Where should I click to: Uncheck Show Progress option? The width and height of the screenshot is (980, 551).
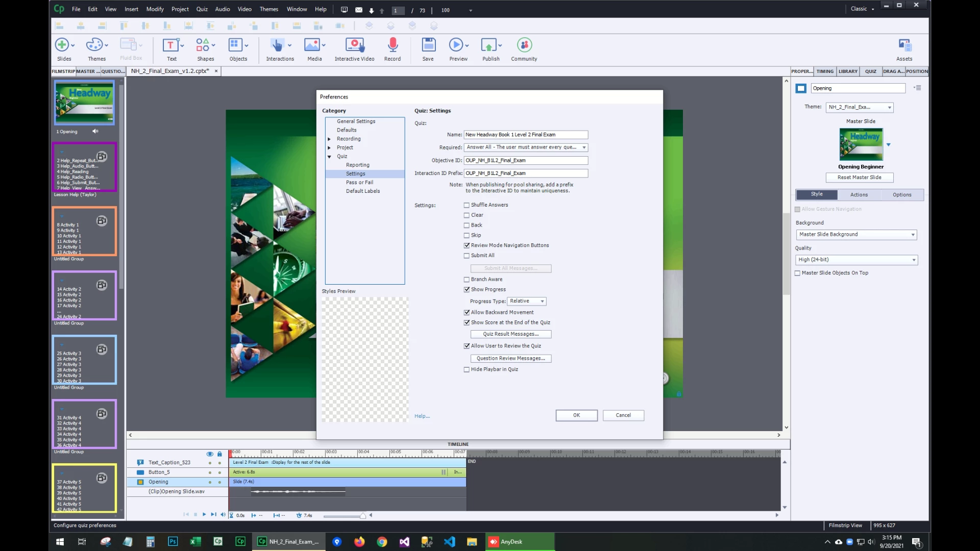(467, 290)
